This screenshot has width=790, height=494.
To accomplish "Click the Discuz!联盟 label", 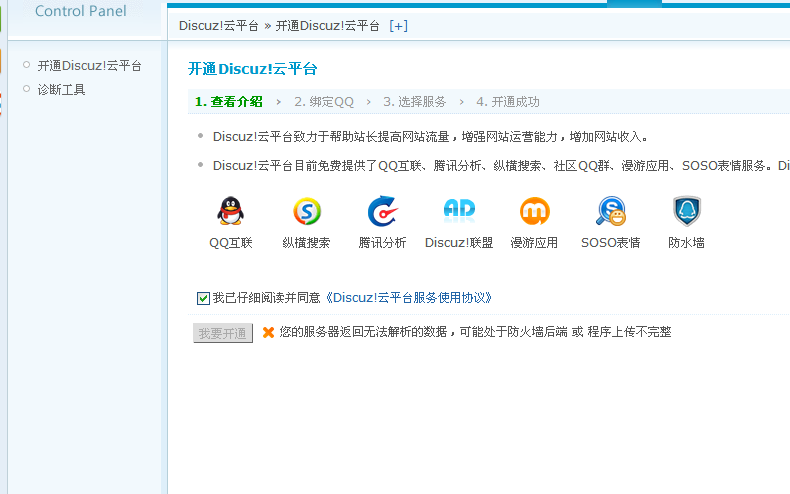I will click(459, 243).
